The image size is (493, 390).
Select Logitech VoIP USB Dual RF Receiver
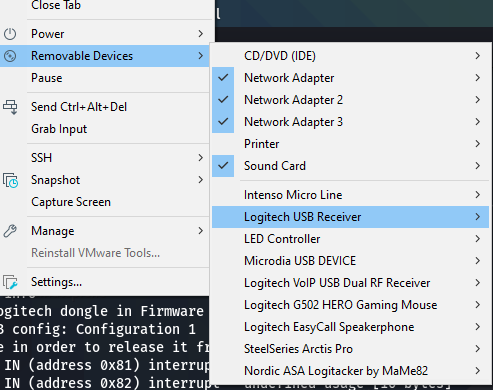(x=350, y=283)
